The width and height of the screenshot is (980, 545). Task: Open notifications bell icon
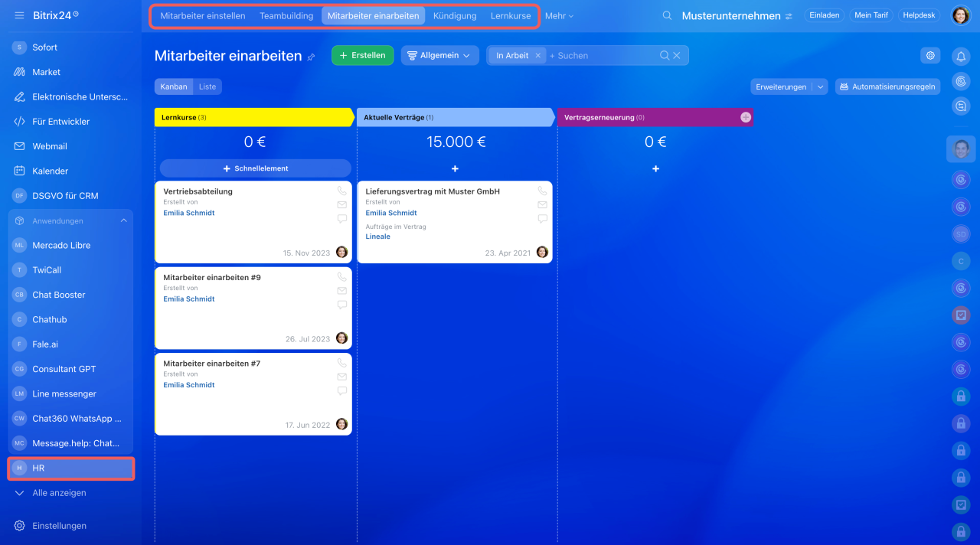pos(961,56)
